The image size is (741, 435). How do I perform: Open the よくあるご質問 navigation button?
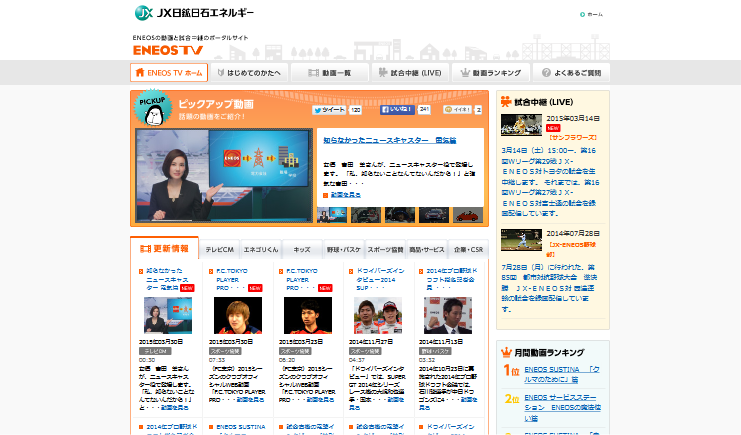[x=571, y=73]
